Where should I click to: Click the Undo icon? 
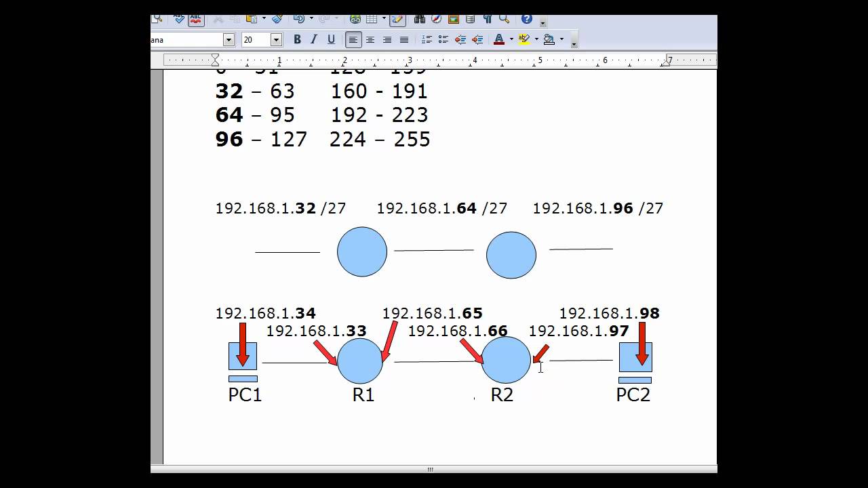(299, 19)
